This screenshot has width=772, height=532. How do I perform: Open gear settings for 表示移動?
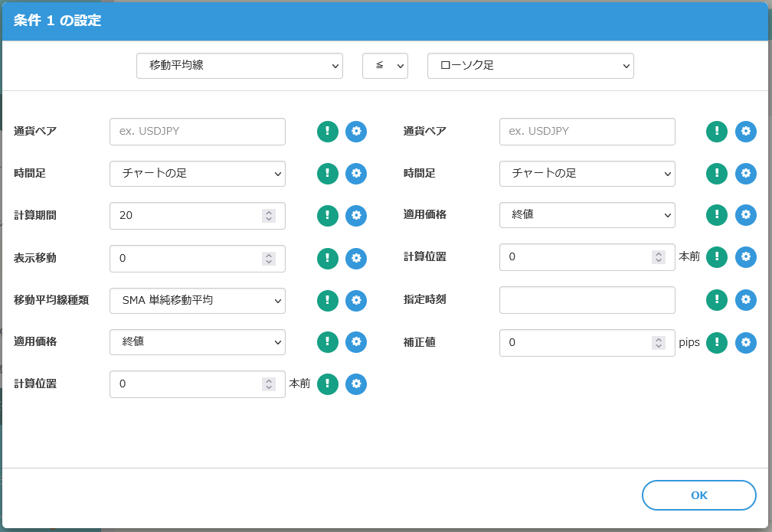coord(356,258)
